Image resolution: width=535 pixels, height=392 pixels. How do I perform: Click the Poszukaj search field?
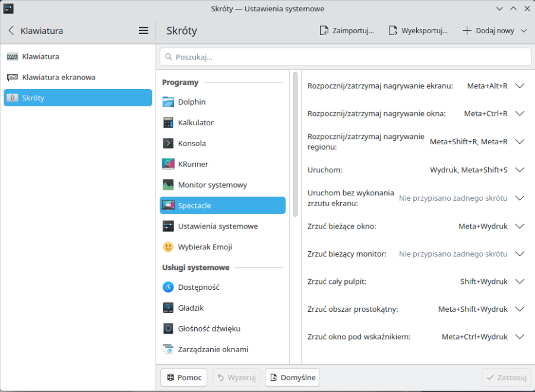point(346,57)
